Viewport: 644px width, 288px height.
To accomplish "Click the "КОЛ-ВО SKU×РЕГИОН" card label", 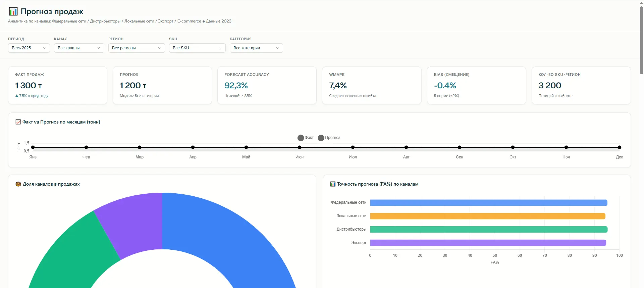I will [x=559, y=75].
